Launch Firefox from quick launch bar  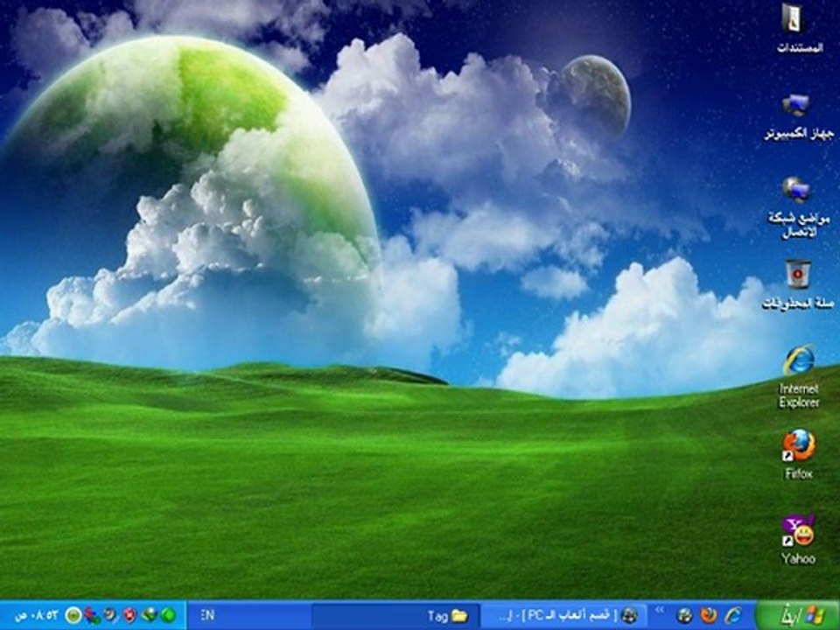tap(709, 615)
